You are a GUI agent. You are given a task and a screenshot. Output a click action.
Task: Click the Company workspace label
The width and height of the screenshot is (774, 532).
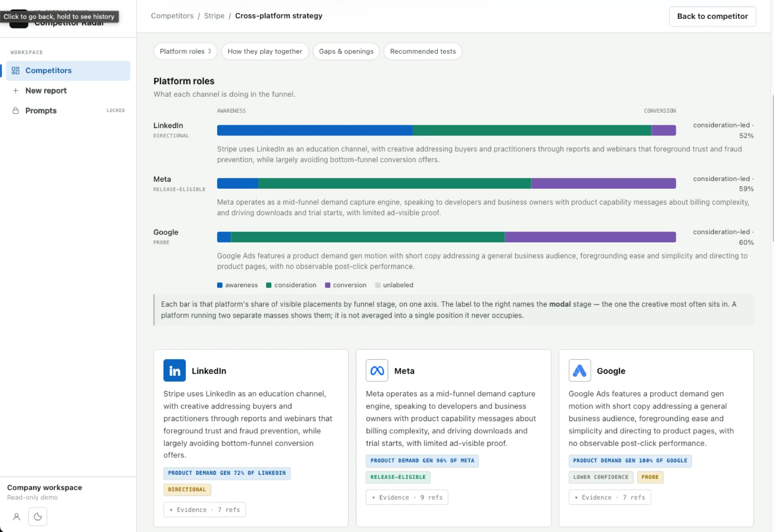click(x=45, y=488)
